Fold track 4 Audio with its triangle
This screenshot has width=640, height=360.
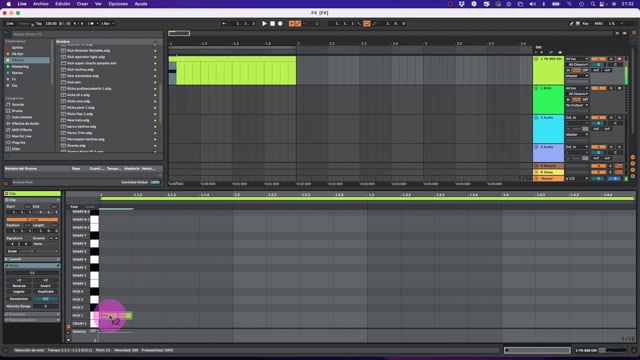coord(536,147)
